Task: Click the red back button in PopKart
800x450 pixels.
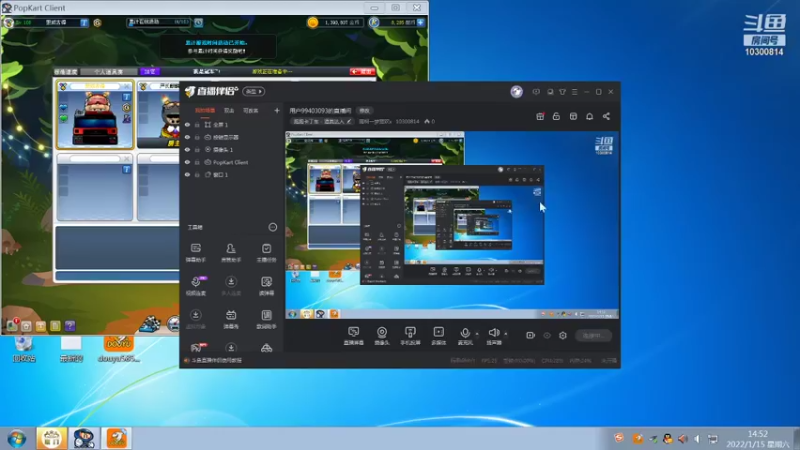Action: click(x=362, y=71)
